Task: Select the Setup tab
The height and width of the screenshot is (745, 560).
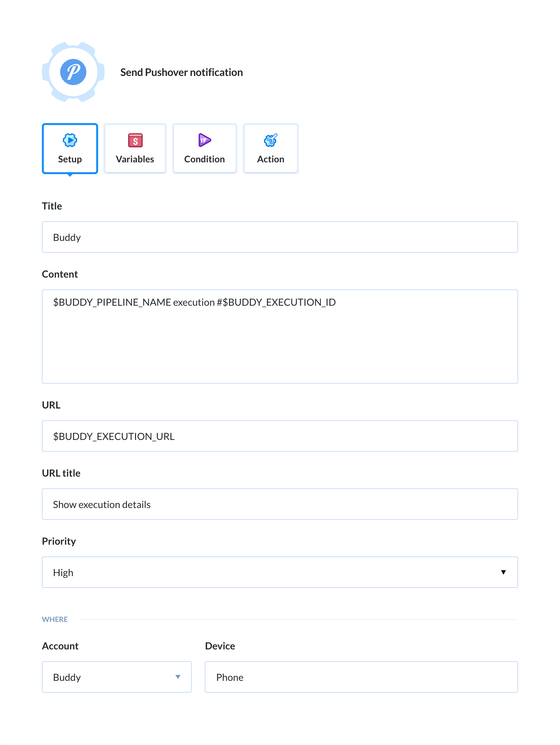Action: (70, 149)
